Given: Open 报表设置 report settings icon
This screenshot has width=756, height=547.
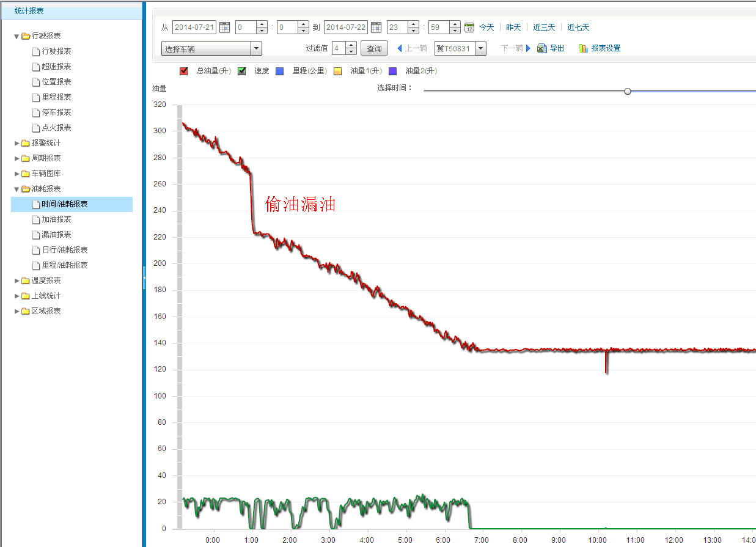Looking at the screenshot, I should tap(583, 48).
